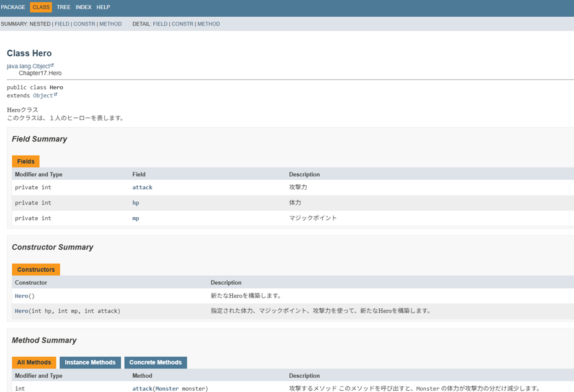The height and width of the screenshot is (392, 574).
Task: Click the 'Class Hero' heading text
Action: coord(29,53)
